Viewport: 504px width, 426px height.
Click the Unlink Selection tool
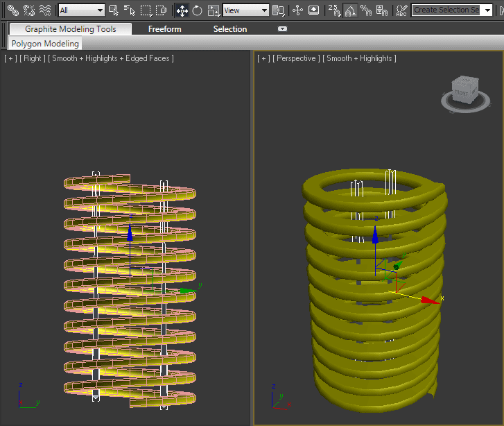pos(28,10)
